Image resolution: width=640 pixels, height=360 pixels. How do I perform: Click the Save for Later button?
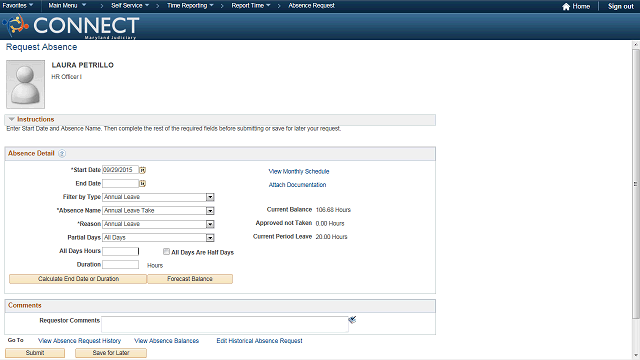pos(111,353)
